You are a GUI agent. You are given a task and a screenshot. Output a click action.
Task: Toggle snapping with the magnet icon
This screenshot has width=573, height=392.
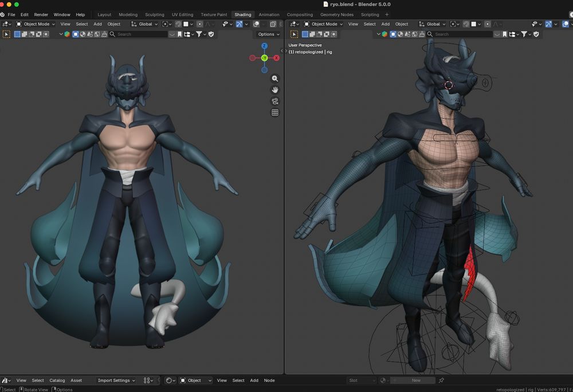point(178,24)
